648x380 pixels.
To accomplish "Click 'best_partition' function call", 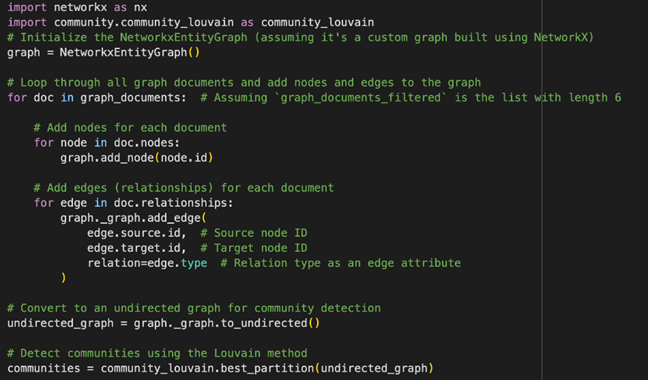I will pyautogui.click(x=267, y=368).
